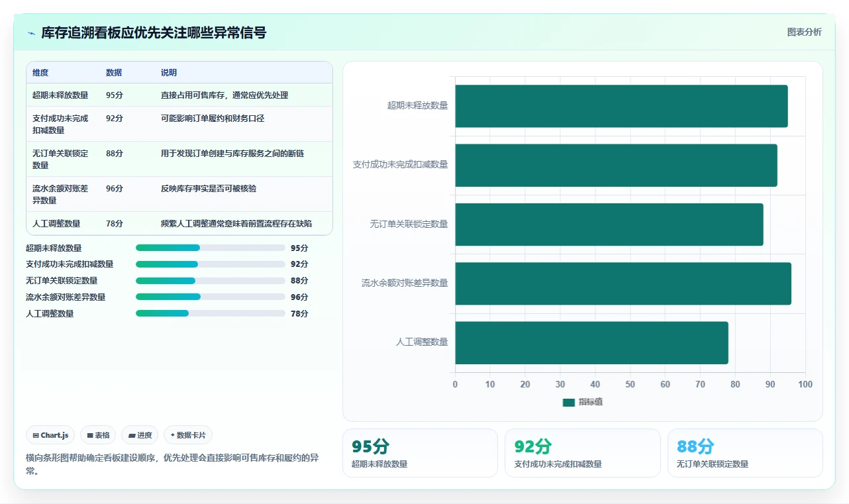This screenshot has height=504, width=849.
Task: Click the 支付成功未完成扣减数量 chart bar
Action: coord(616,165)
